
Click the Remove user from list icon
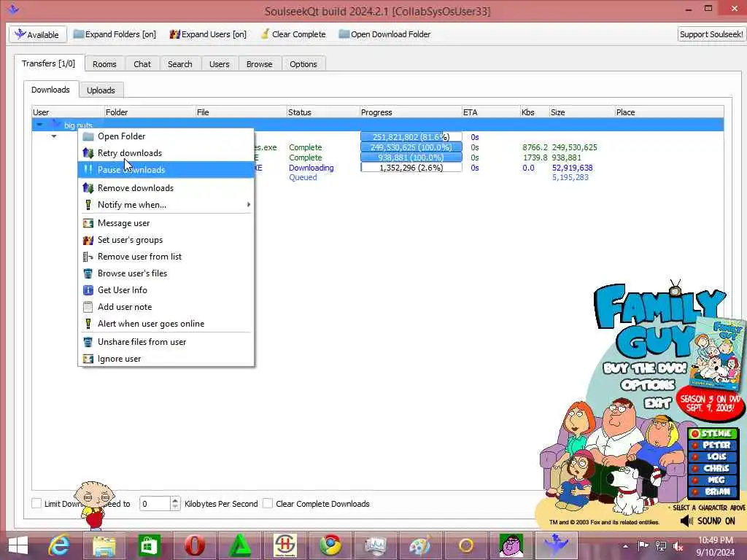88,257
